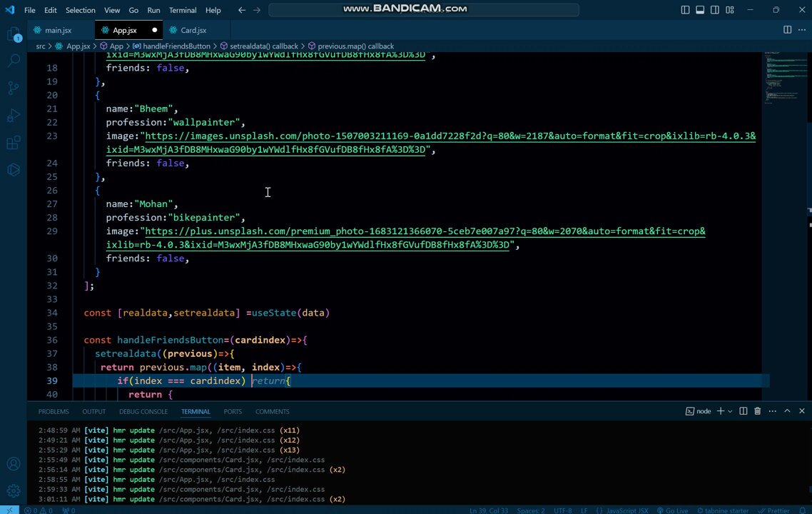
Task: Open editor More Actions ellipsis
Action: click(x=801, y=29)
